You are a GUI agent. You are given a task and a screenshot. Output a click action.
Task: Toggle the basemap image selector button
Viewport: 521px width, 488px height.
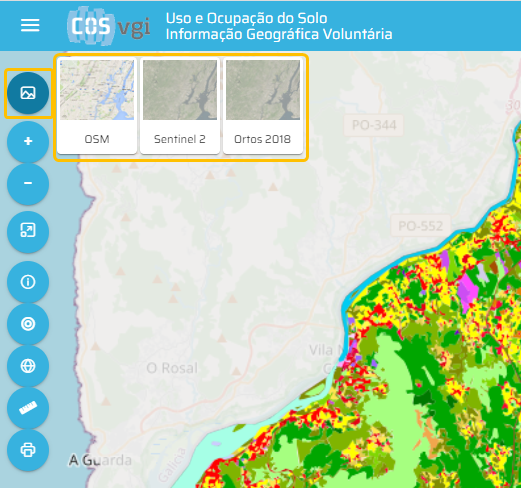[28, 93]
